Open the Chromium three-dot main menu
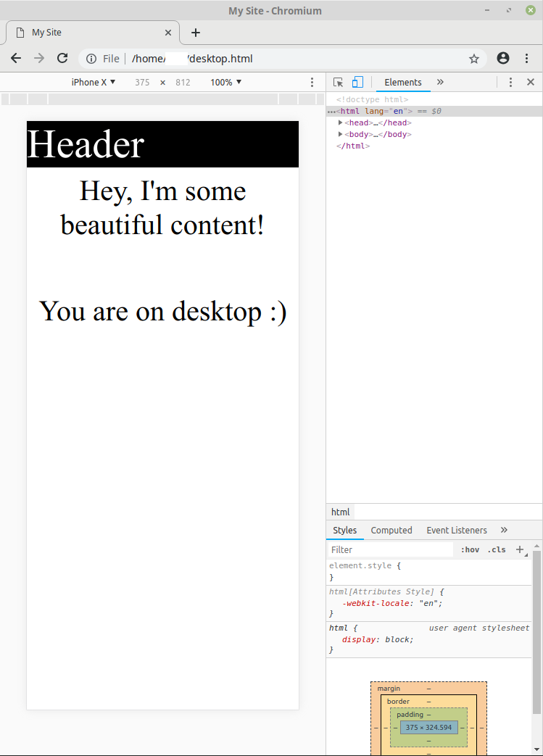 click(x=526, y=58)
